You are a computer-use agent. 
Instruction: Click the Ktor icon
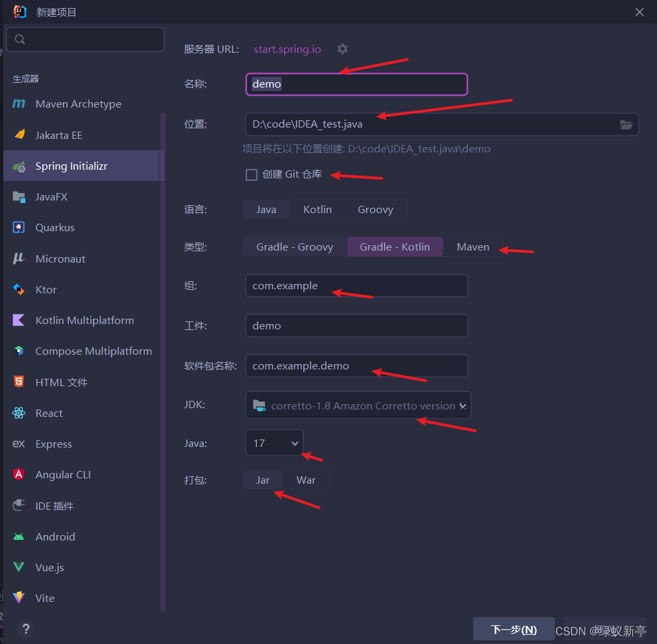coord(19,289)
